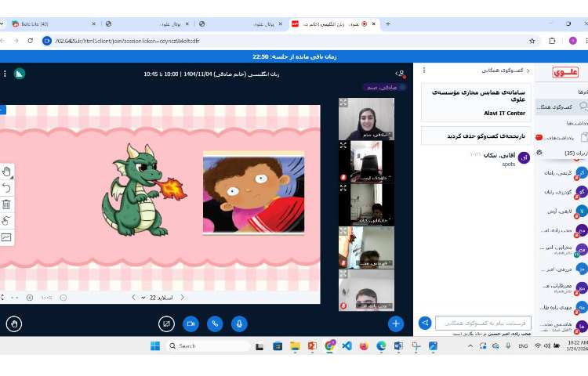Click the public chat message input field

pos(482,323)
